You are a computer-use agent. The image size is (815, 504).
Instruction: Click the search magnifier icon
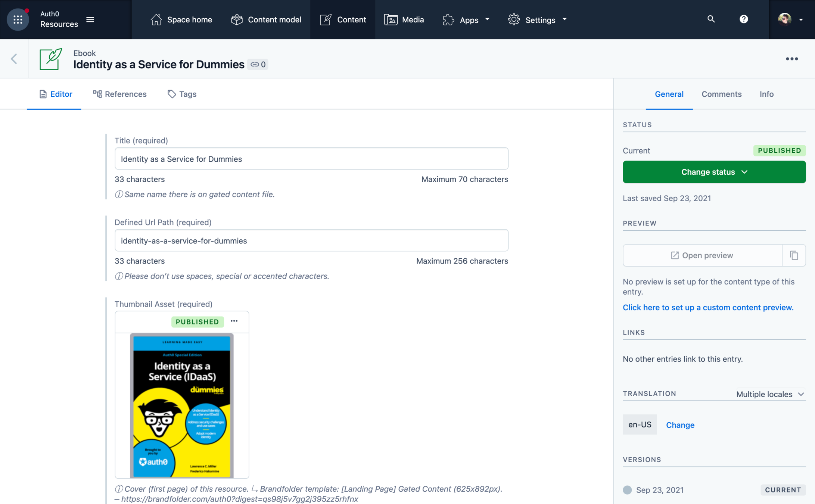(711, 19)
